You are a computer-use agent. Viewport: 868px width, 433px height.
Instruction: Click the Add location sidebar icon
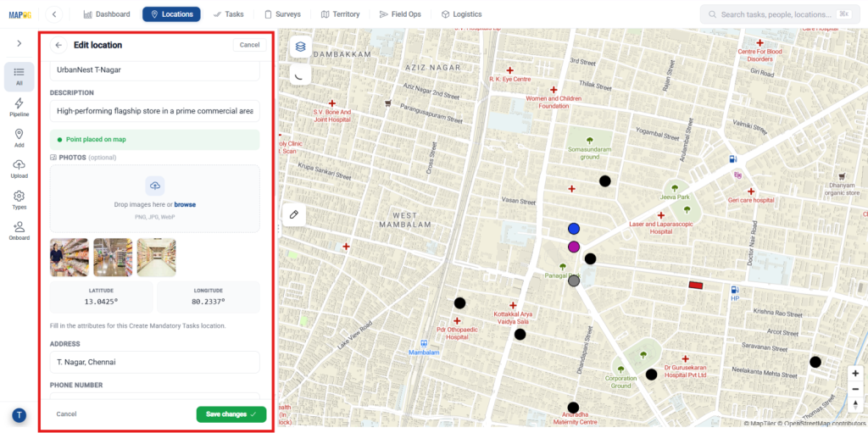(19, 138)
